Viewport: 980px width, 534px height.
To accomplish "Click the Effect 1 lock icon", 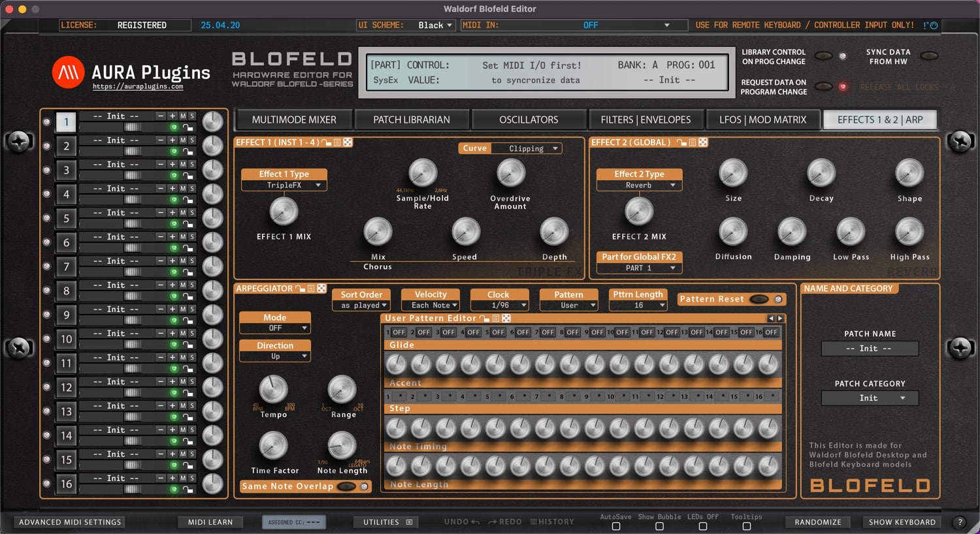I will point(327,142).
